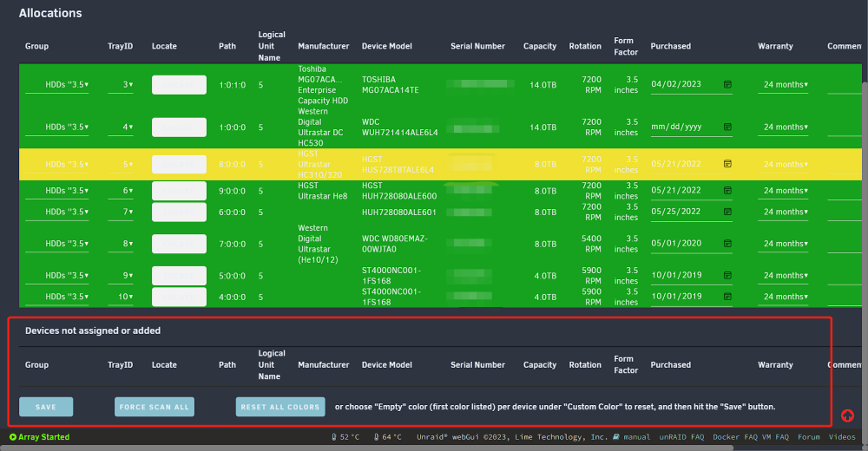Click the Allocations heading
868x451 pixels.
tap(50, 13)
